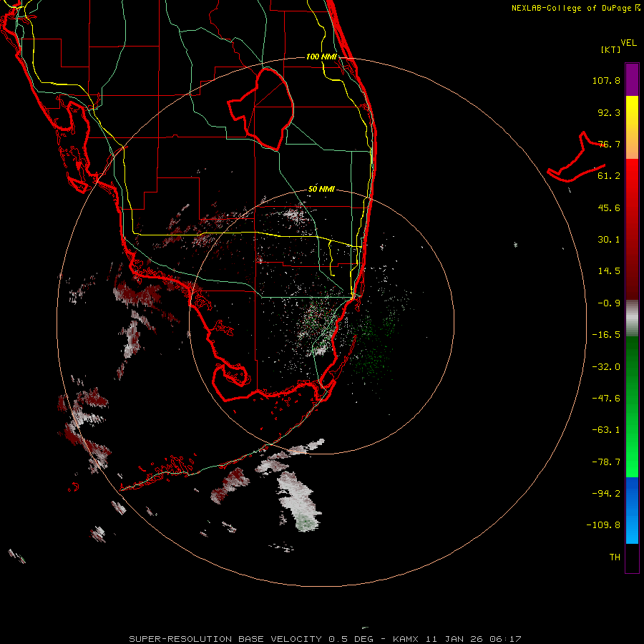Select the -78.7 velocity scale value

point(606,462)
